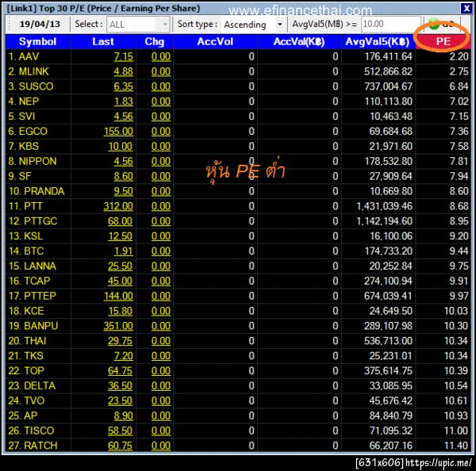Sort by the AvgVal5(KB) column header

(378, 41)
